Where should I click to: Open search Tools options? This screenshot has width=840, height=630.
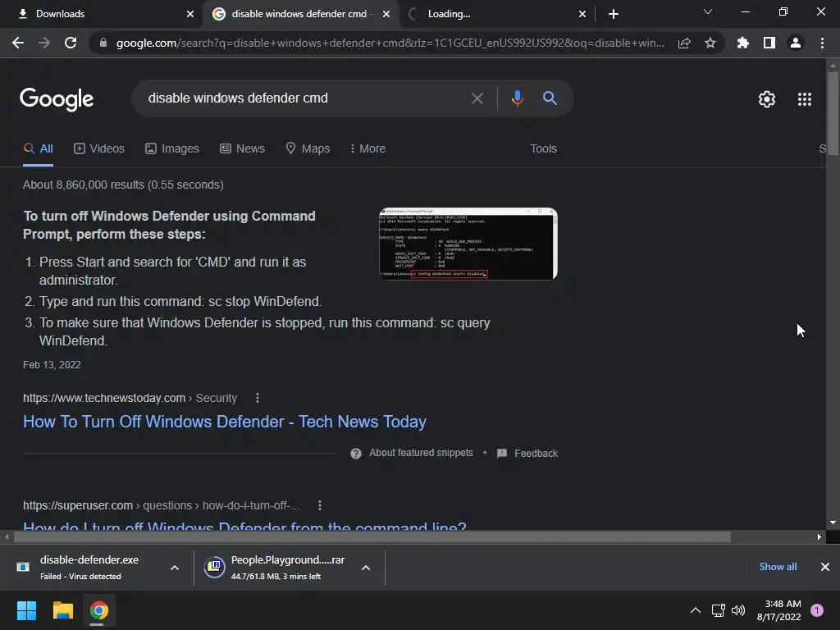[543, 149]
